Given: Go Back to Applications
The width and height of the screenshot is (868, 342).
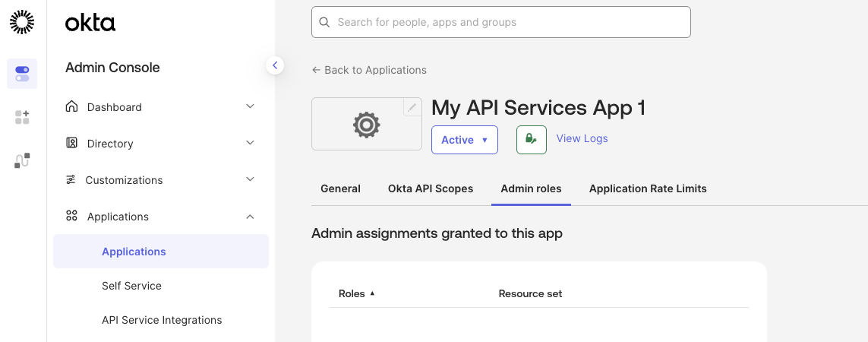Looking at the screenshot, I should 369,70.
